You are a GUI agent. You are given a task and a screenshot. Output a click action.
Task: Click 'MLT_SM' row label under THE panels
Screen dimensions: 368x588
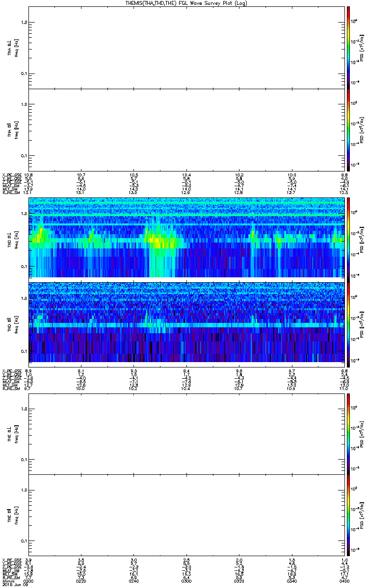(x=10, y=573)
